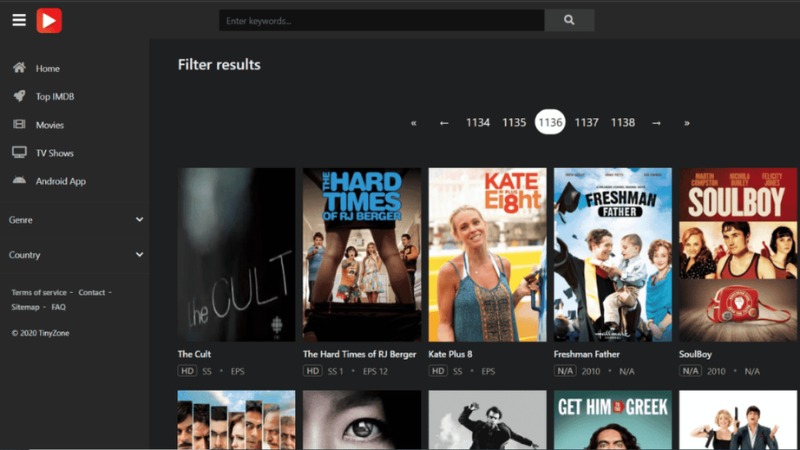
Task: Click The Cult title text
Action: (x=194, y=354)
